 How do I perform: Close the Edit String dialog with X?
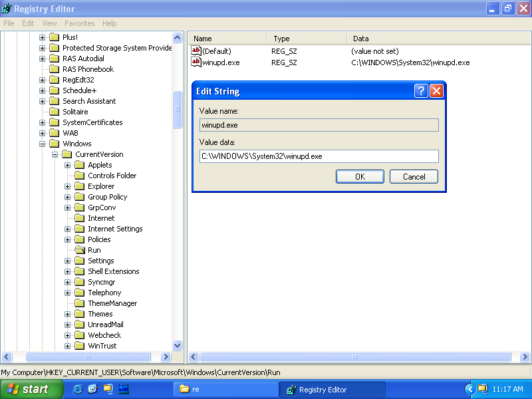[436, 91]
